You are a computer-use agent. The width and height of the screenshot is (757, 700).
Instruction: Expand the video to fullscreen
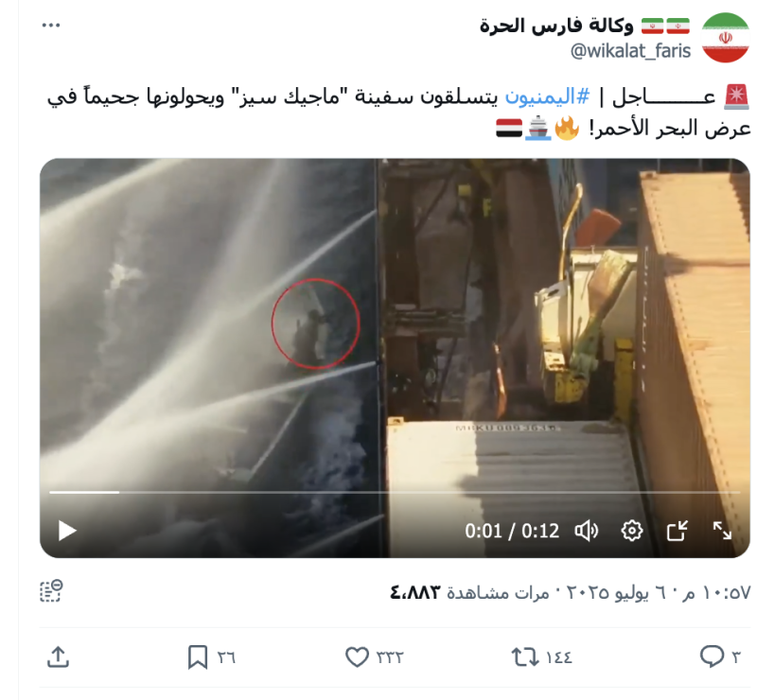[722, 531]
